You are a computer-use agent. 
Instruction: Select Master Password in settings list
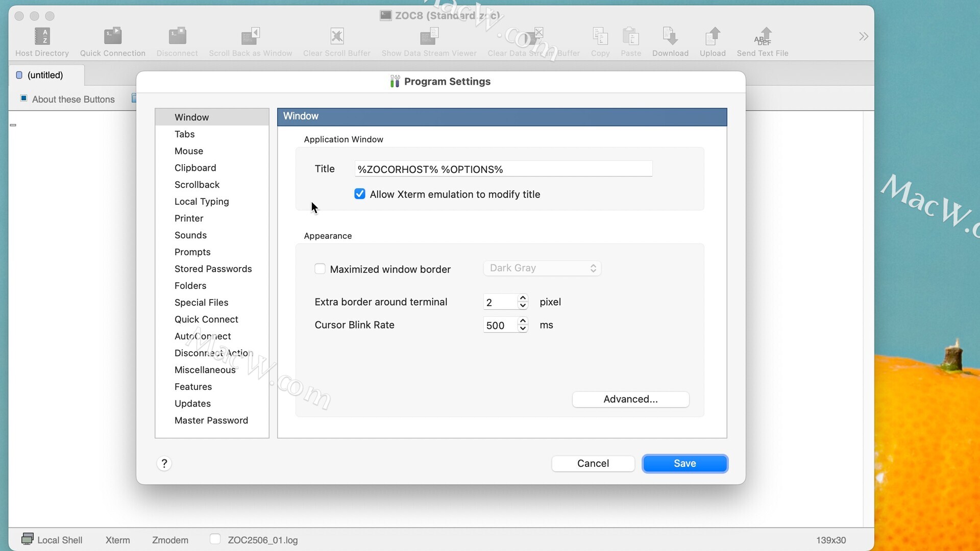click(212, 420)
